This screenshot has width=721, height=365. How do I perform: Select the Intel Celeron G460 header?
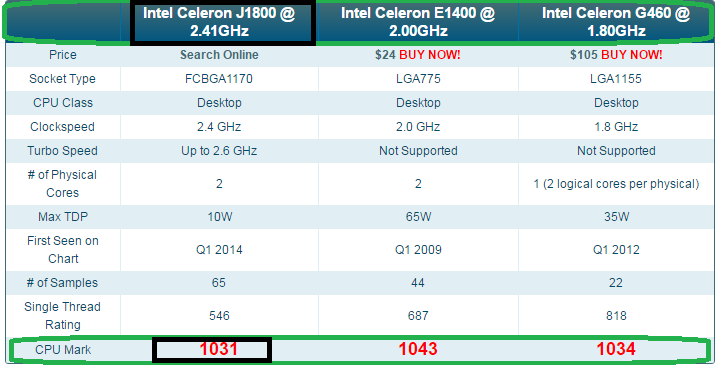616,22
